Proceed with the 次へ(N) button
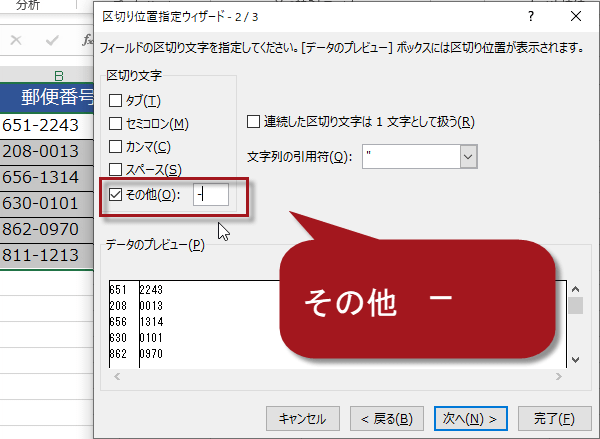This screenshot has height=439, width=600. [471, 419]
